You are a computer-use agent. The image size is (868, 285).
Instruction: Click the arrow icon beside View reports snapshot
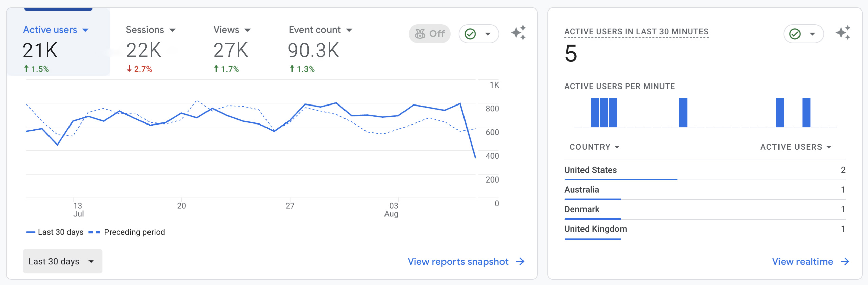[520, 261]
